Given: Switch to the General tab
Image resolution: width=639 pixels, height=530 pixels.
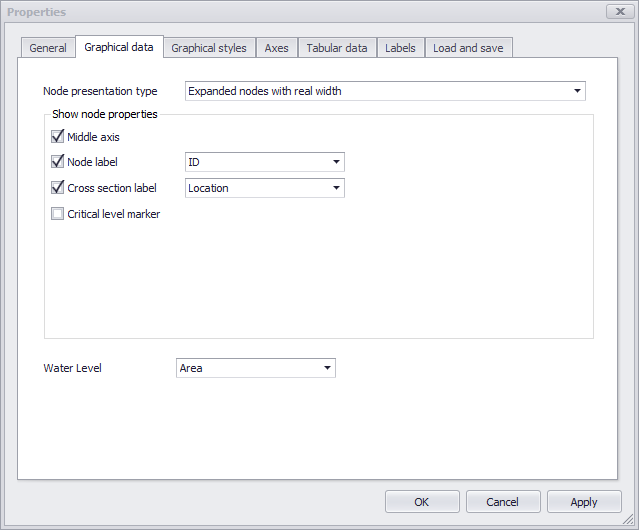Looking at the screenshot, I should coord(48,48).
